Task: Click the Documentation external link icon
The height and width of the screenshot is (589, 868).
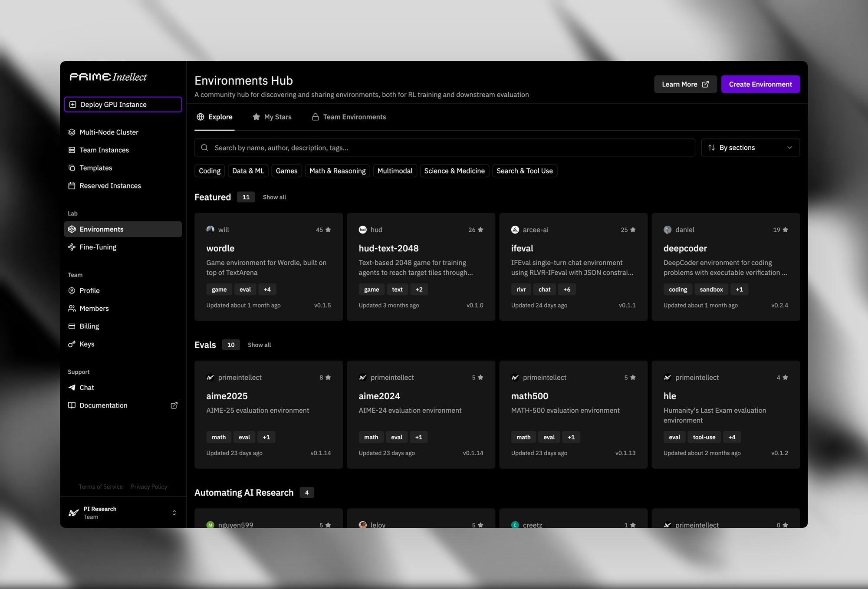Action: (x=174, y=405)
